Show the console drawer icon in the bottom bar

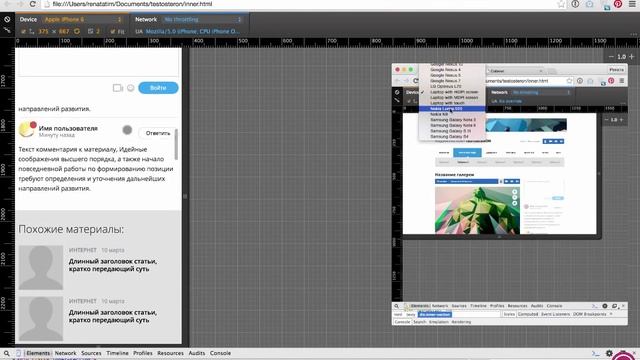pos(596,353)
